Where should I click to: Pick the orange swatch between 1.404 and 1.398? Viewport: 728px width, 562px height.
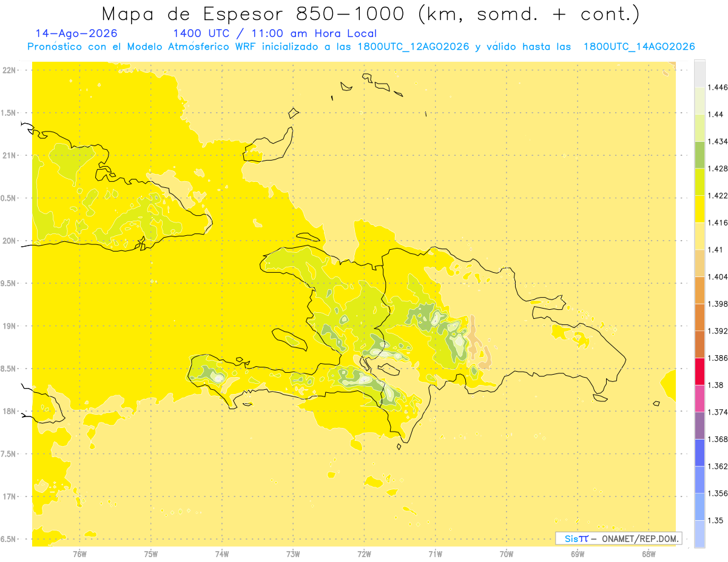click(x=699, y=290)
